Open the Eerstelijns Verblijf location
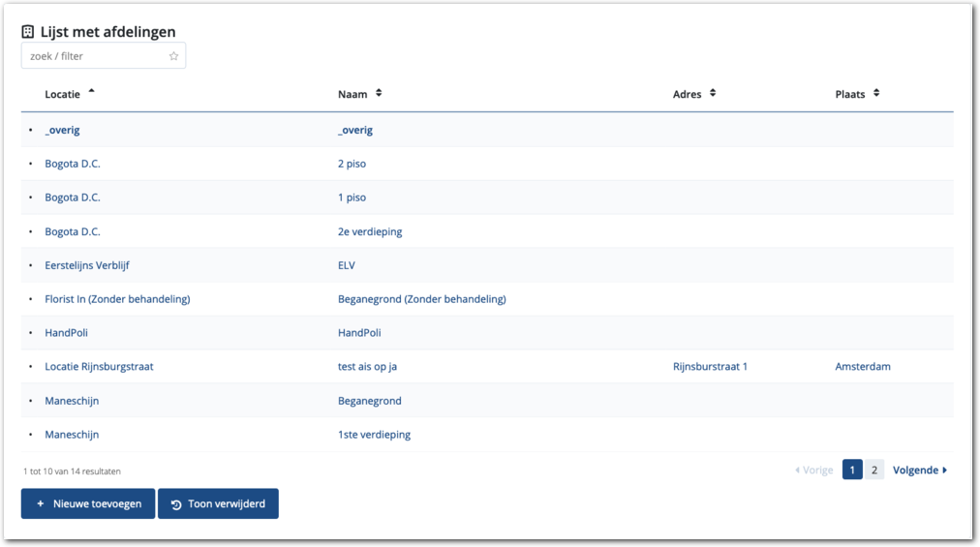The width and height of the screenshot is (980, 547). click(93, 265)
